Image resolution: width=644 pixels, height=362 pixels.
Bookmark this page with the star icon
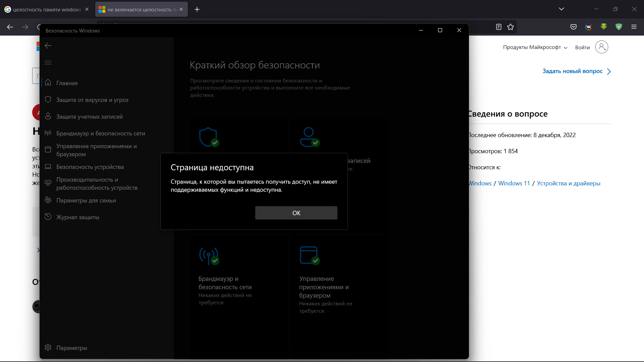coord(511,27)
